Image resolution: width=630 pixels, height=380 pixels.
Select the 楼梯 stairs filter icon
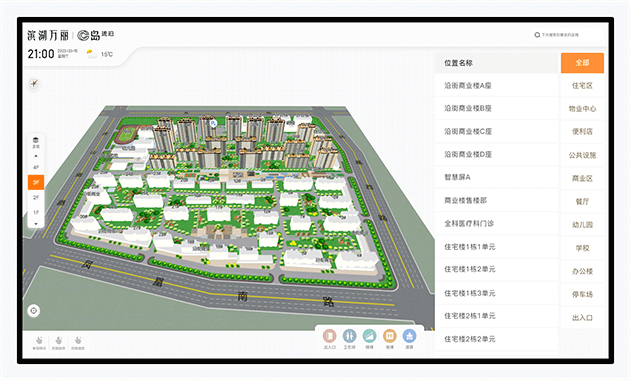point(369,336)
